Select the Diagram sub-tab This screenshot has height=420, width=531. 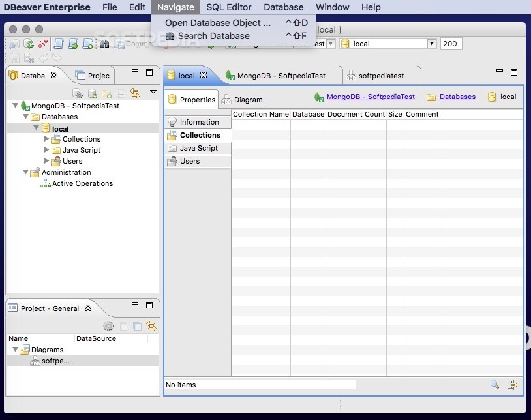242,100
